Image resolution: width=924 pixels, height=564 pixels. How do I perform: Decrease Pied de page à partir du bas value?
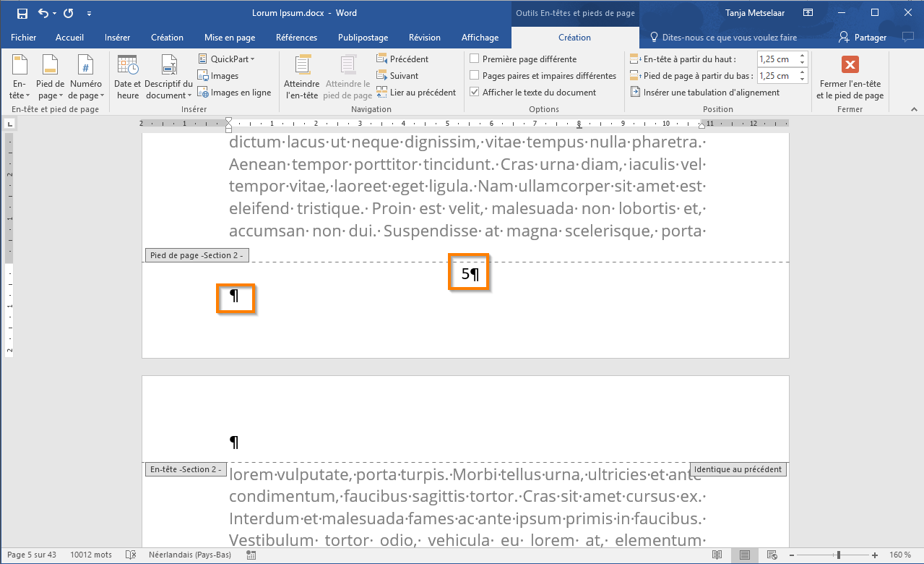point(801,79)
